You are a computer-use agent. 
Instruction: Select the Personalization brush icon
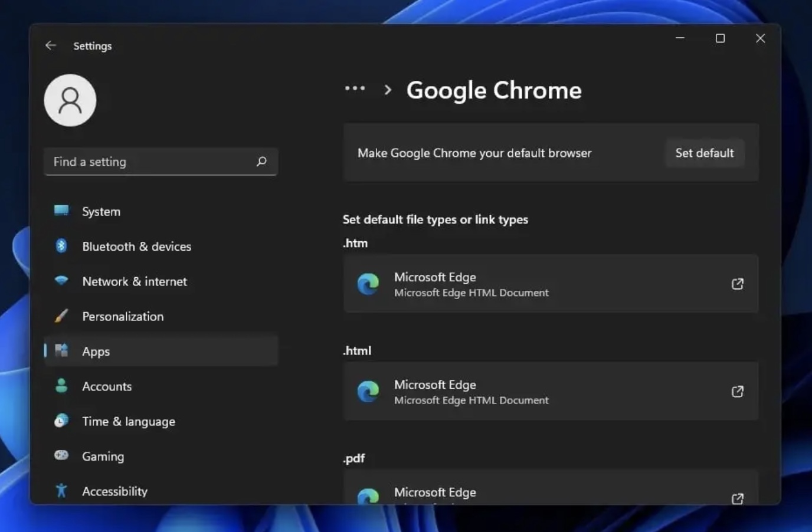pyautogui.click(x=61, y=316)
